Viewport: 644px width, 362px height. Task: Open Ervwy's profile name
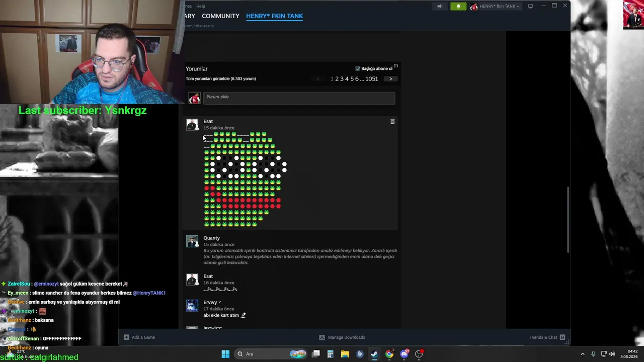[211, 302]
